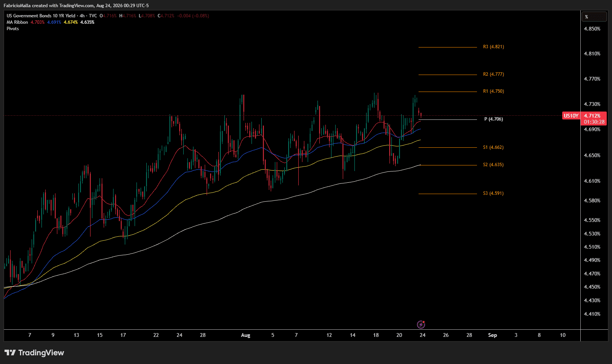
Task: Click 4.450% on the price axis
Action: (x=592, y=287)
